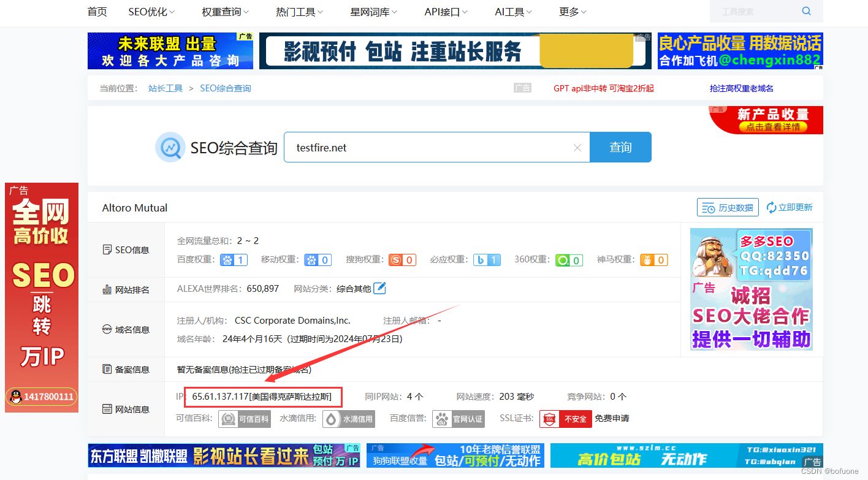Expand the 热门工具 menu
868x480 pixels.
[299, 12]
